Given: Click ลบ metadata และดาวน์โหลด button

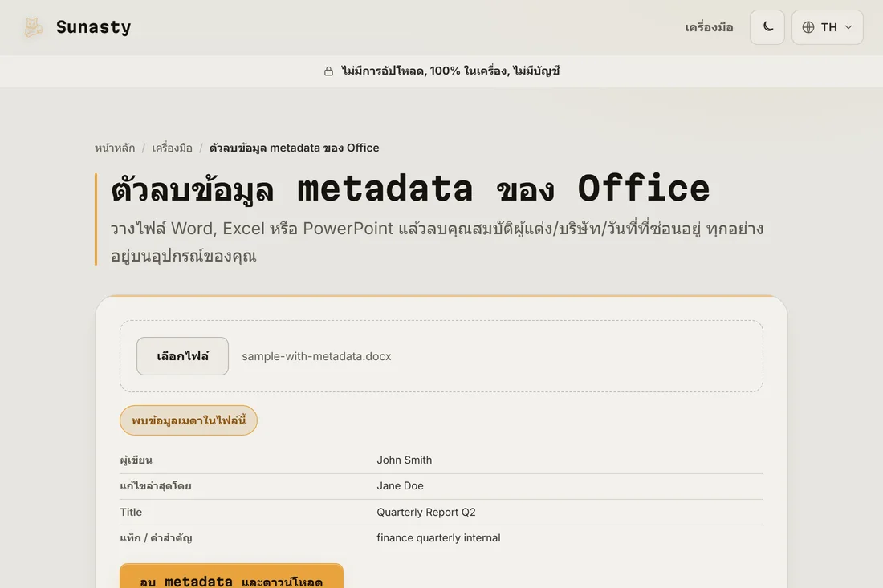Looking at the screenshot, I should [231, 576].
